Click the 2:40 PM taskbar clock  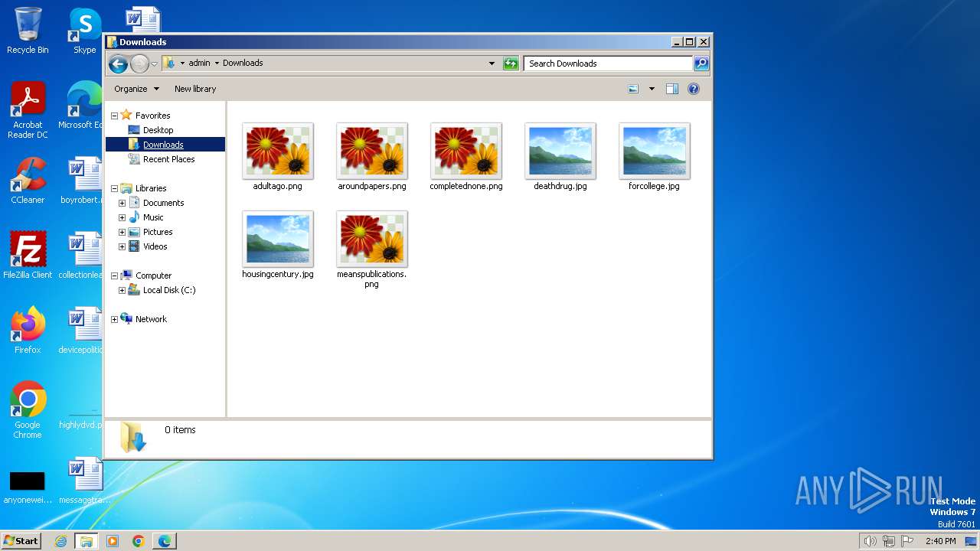click(940, 541)
